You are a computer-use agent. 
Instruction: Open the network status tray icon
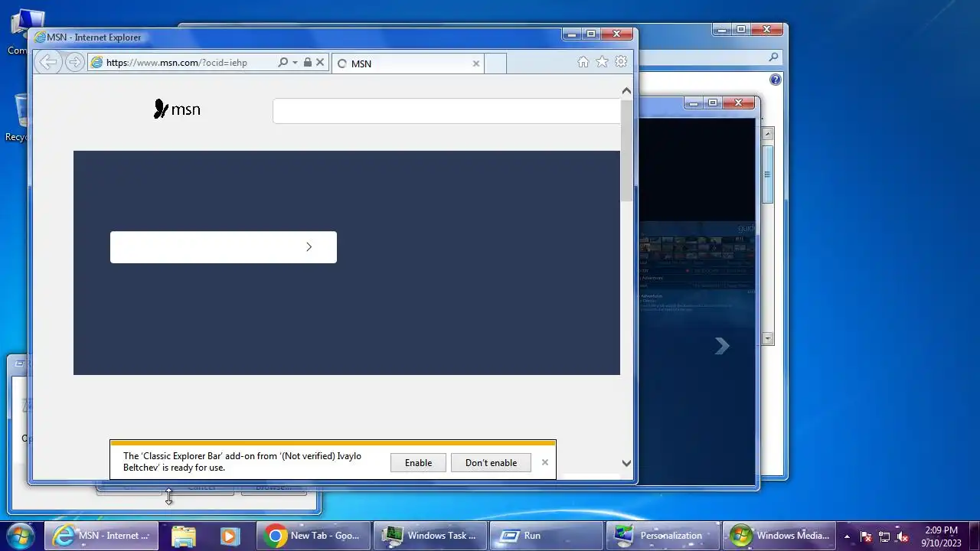[x=884, y=536]
